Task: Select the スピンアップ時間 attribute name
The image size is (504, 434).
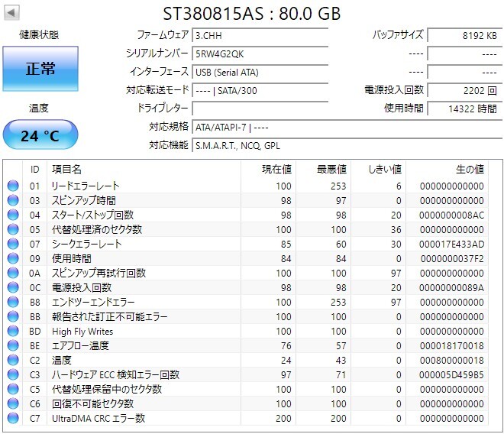Action: tap(83, 200)
